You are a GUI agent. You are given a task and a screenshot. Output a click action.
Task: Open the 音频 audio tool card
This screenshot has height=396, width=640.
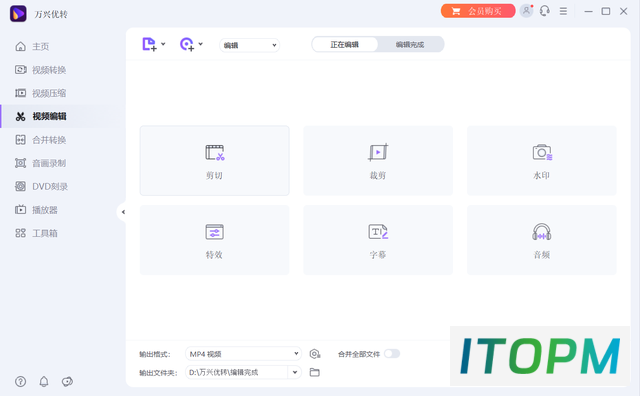click(x=542, y=240)
